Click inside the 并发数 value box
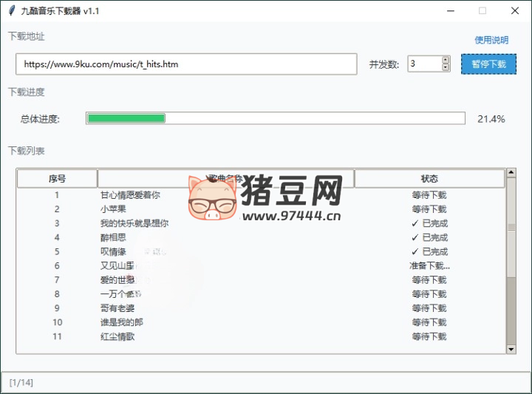The height and width of the screenshot is (394, 532). coord(425,64)
